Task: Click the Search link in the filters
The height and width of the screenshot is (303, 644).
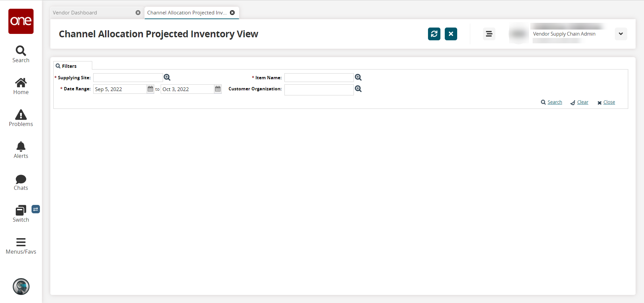Action: click(x=554, y=102)
